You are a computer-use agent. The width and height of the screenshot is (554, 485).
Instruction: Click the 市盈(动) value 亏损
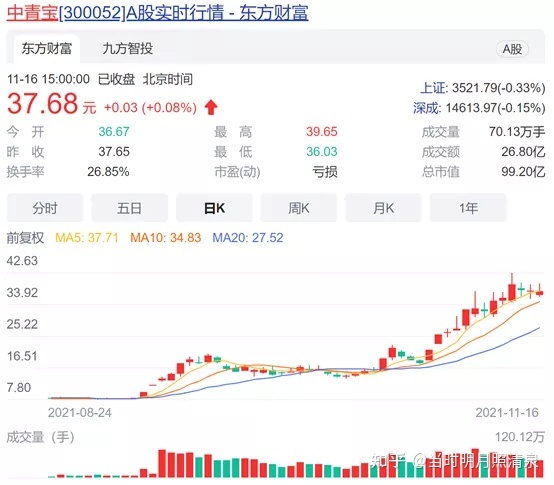[x=325, y=172]
